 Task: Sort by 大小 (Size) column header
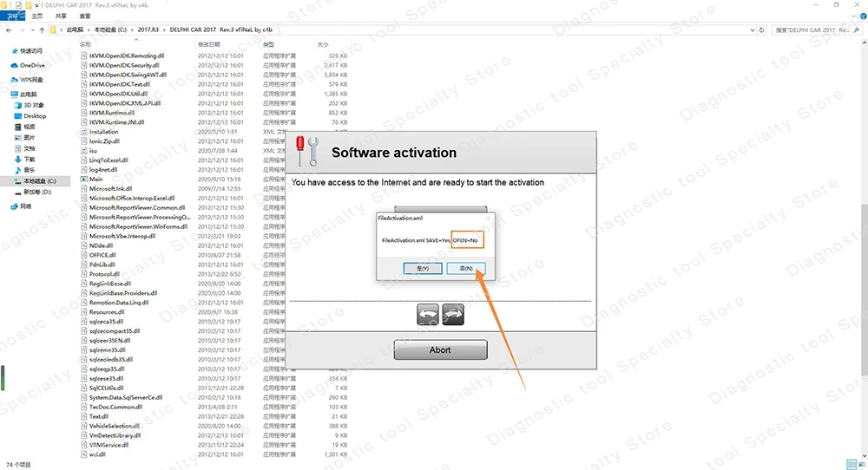point(323,44)
